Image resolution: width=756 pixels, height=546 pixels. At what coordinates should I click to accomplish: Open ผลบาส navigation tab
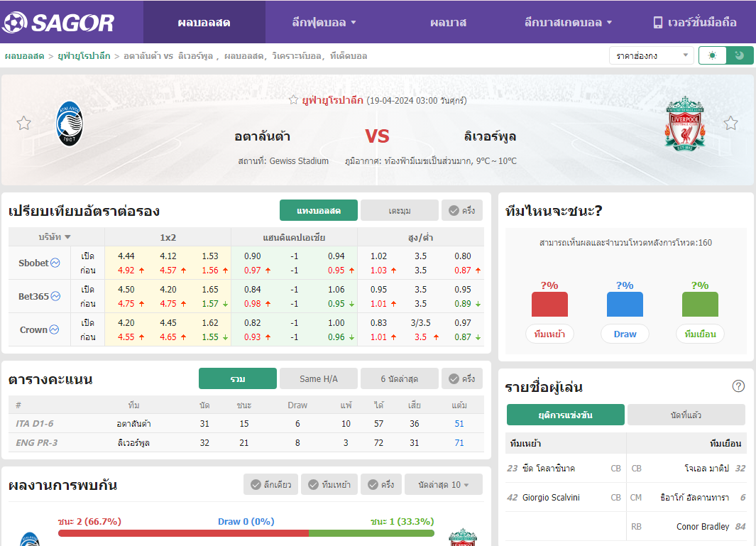(x=448, y=22)
